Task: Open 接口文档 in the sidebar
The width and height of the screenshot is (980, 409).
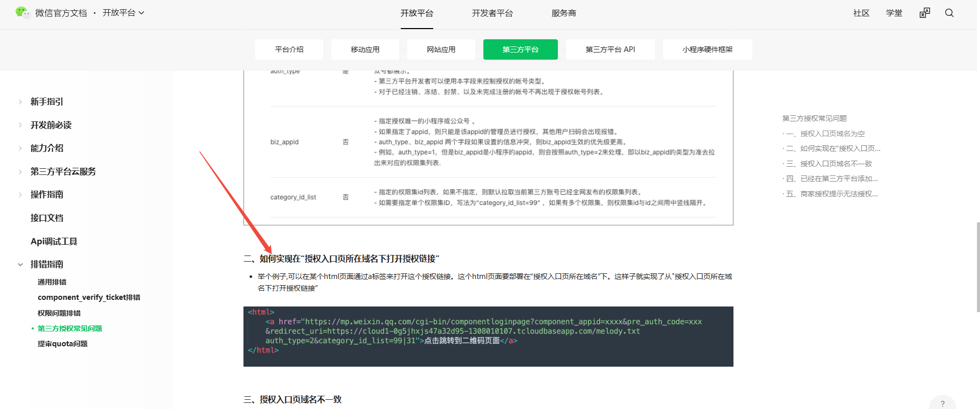Action: 47,218
